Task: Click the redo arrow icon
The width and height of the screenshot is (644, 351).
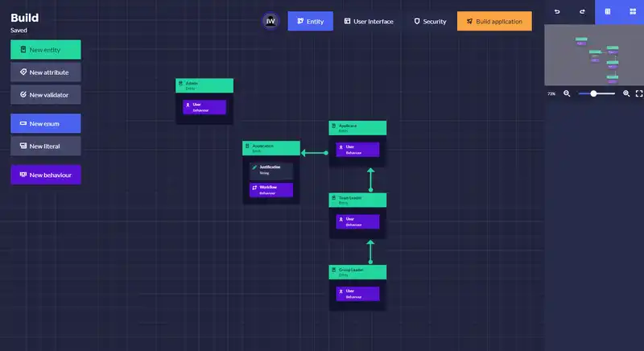Action: point(582,11)
